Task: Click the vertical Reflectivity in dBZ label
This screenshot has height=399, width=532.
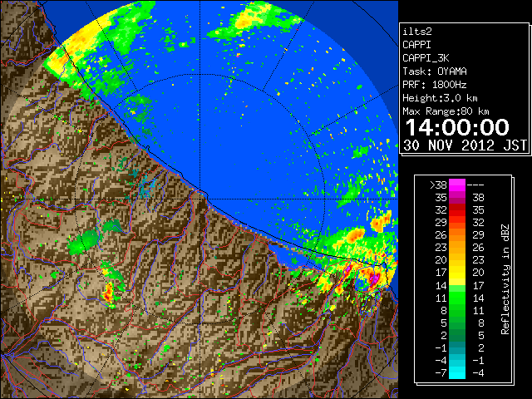Action: (505, 279)
